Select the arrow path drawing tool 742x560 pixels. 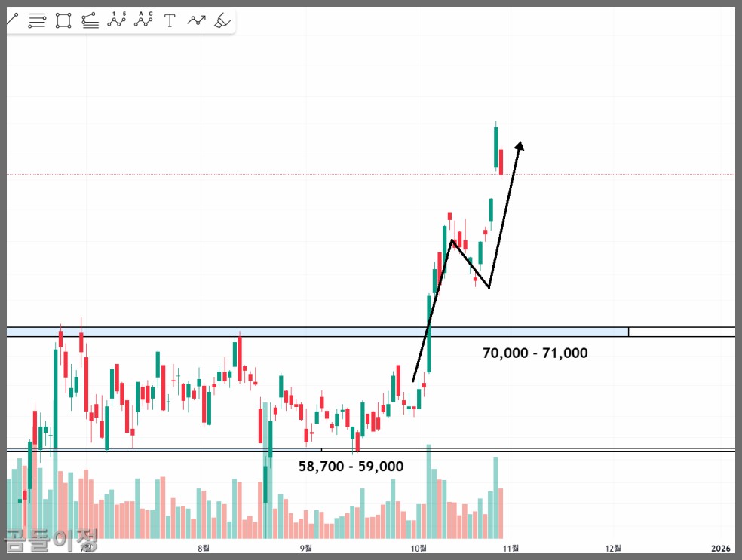pyautogui.click(x=196, y=20)
